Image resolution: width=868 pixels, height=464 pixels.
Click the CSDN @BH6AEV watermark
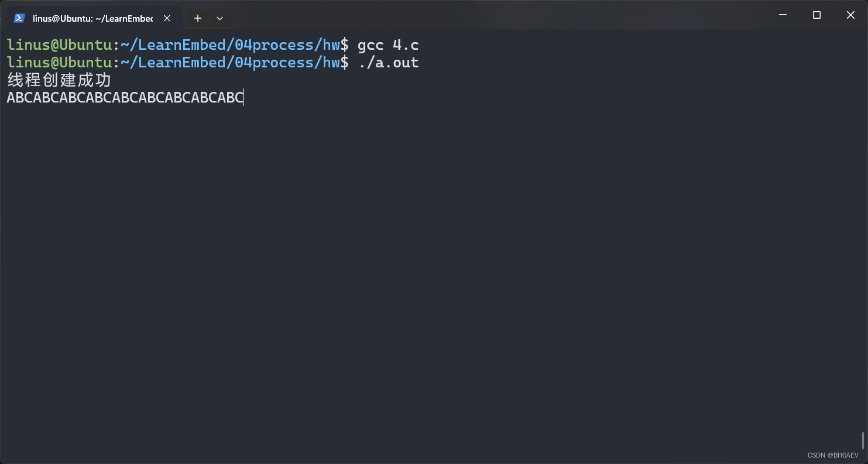(832, 455)
